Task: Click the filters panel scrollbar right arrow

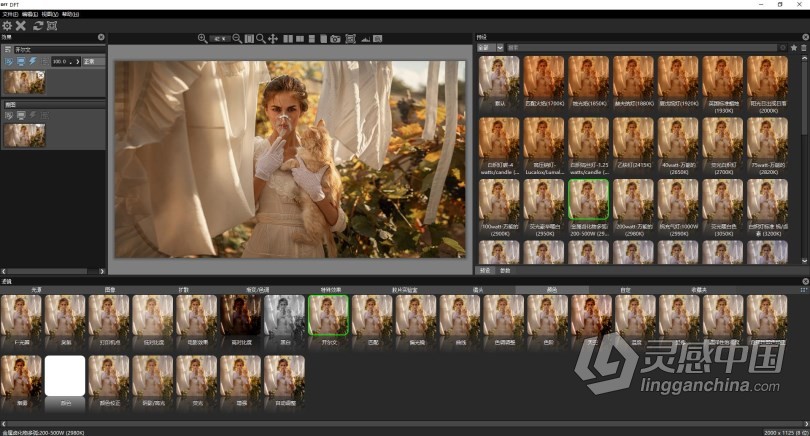Action: (x=806, y=424)
